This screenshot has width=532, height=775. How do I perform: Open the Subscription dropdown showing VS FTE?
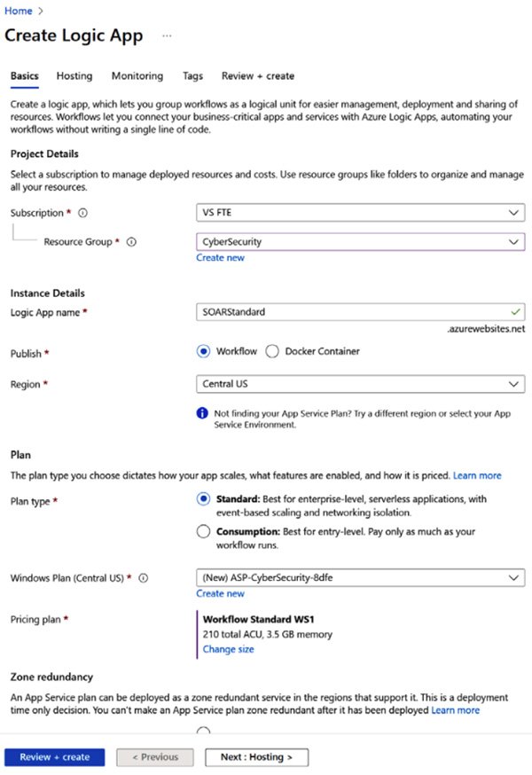[359, 213]
